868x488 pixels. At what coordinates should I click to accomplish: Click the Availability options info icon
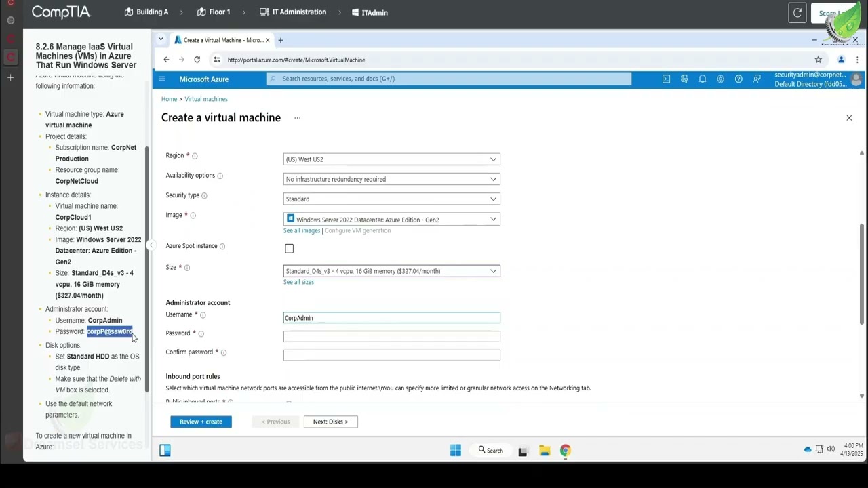tap(220, 176)
